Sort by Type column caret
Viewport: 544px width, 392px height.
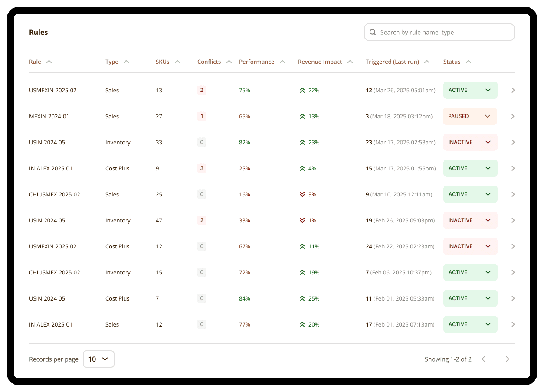coord(126,62)
